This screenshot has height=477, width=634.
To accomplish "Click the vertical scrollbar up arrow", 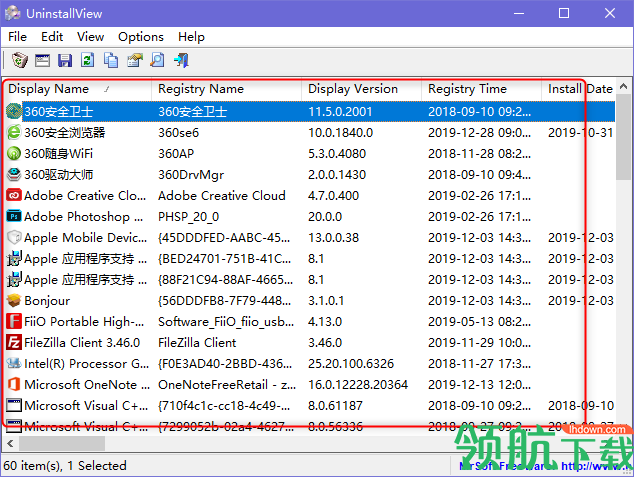I will click(x=623, y=86).
